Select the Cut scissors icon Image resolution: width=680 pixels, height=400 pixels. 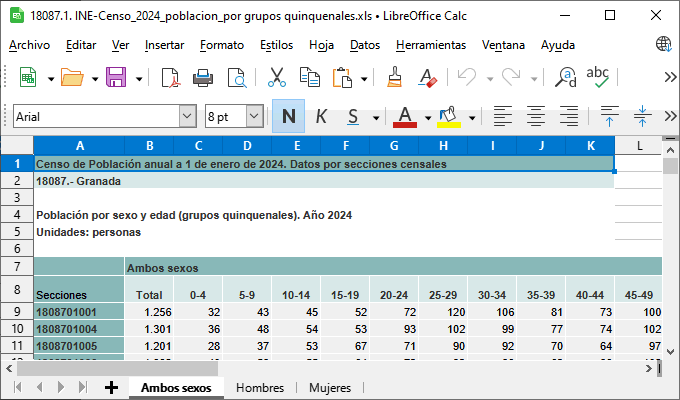tap(277, 78)
